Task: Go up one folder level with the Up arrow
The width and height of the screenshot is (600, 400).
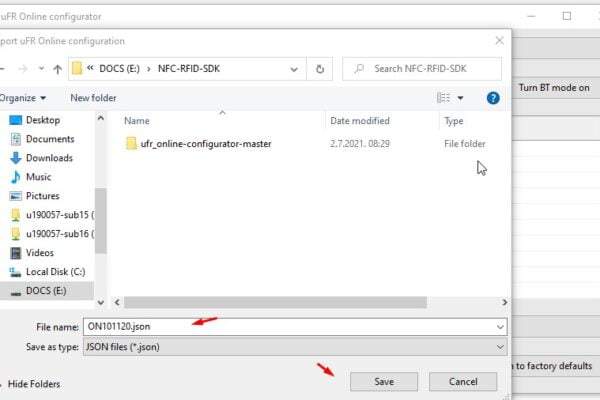Action: (57, 69)
